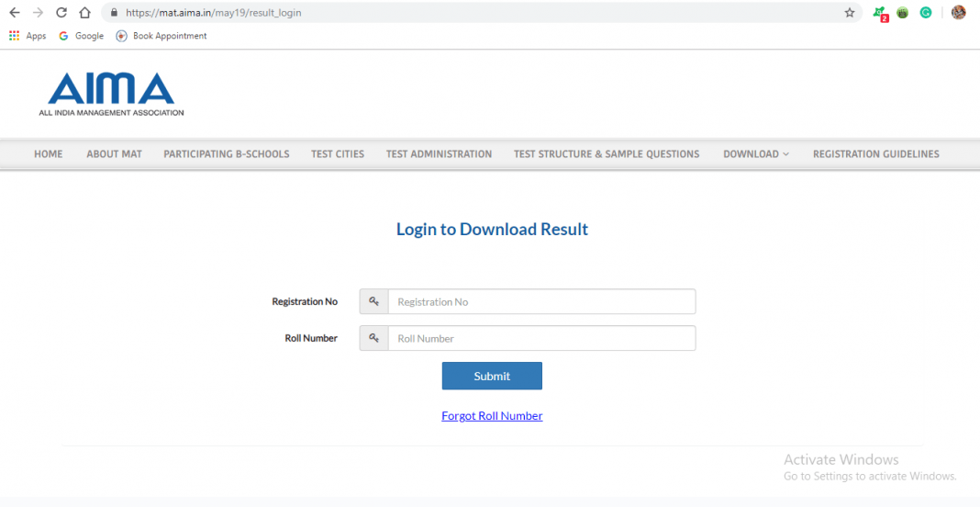The width and height of the screenshot is (980, 507).
Task: Click the AIMA logo
Action: [111, 94]
